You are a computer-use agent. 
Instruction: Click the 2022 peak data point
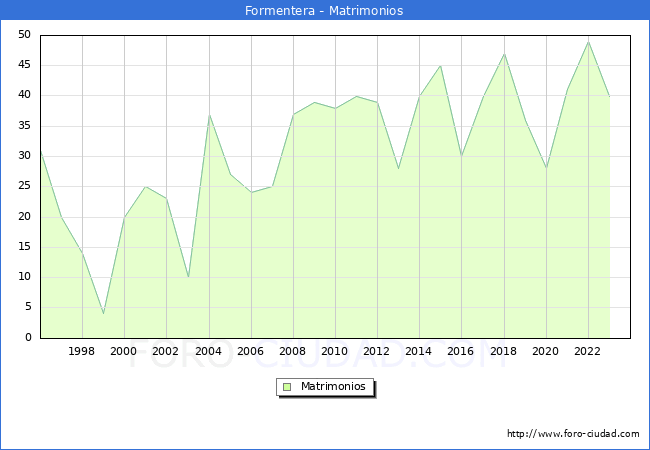[x=588, y=41]
